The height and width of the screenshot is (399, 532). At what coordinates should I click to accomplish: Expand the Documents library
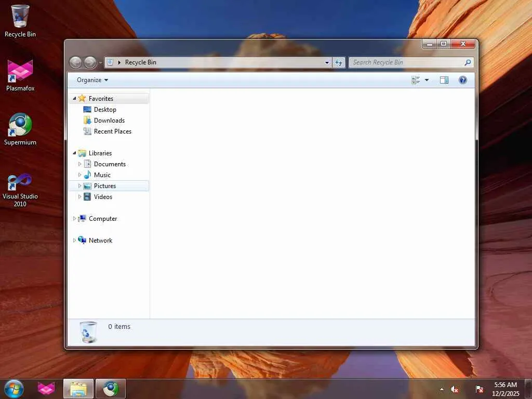pyautogui.click(x=79, y=164)
